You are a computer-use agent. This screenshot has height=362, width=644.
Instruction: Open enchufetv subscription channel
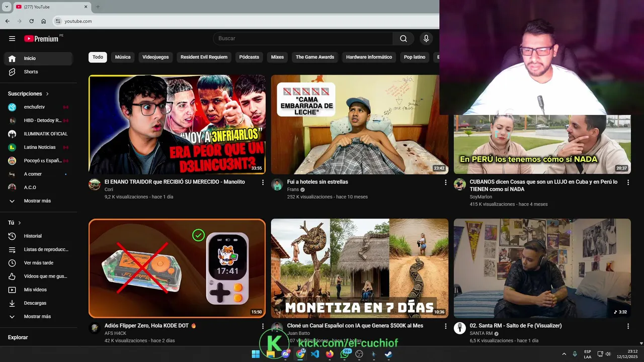(38, 107)
